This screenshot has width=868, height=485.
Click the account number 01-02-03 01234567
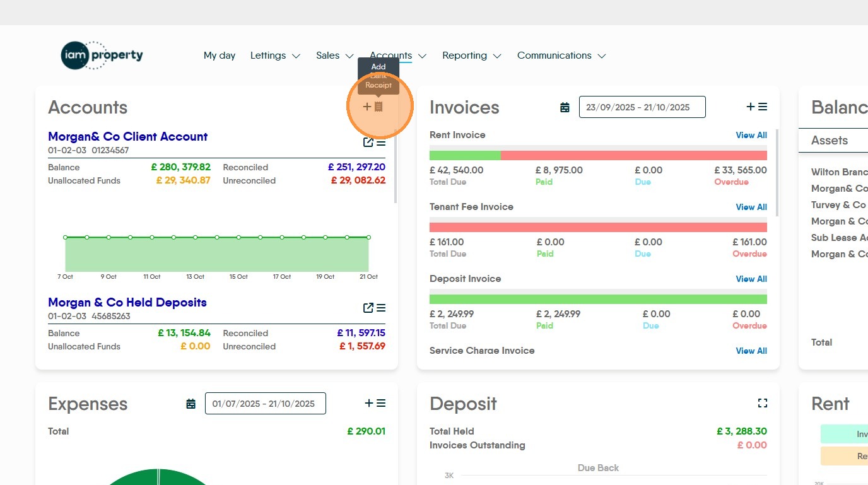point(88,150)
